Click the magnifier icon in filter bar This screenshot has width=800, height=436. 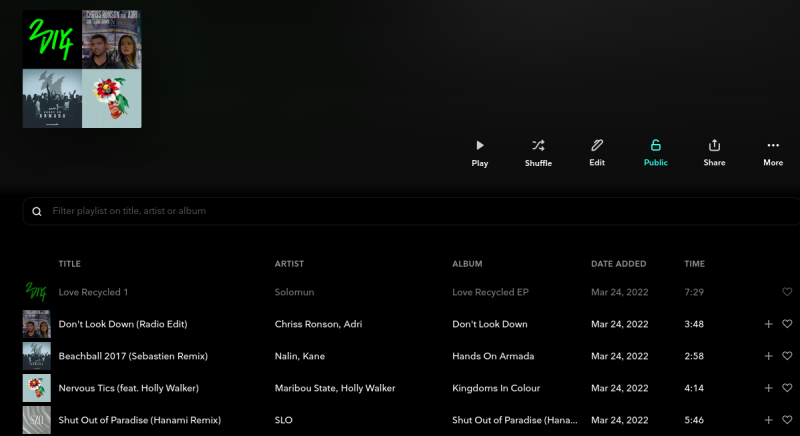point(37,212)
